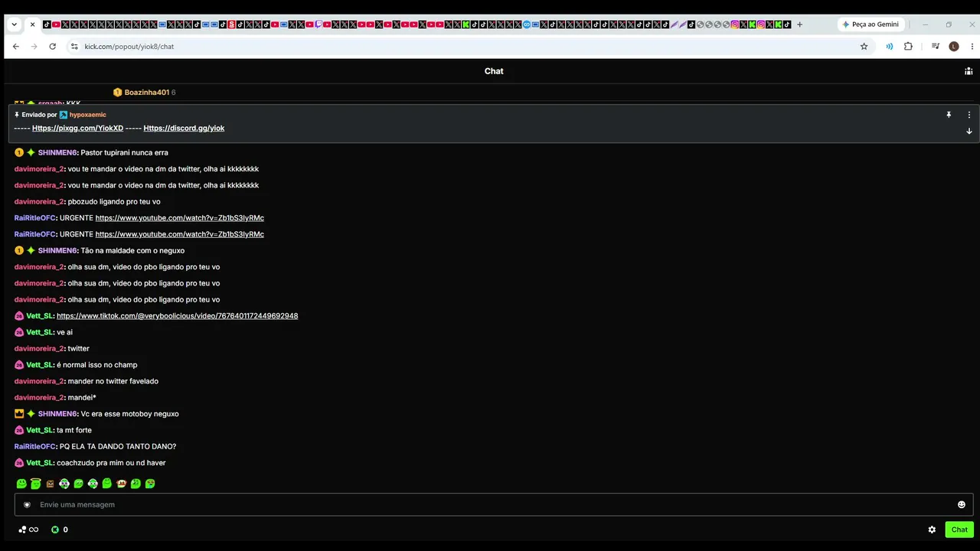Open Chrome profile avatar 'L'
The width and height of the screenshot is (980, 551).
tap(954, 46)
